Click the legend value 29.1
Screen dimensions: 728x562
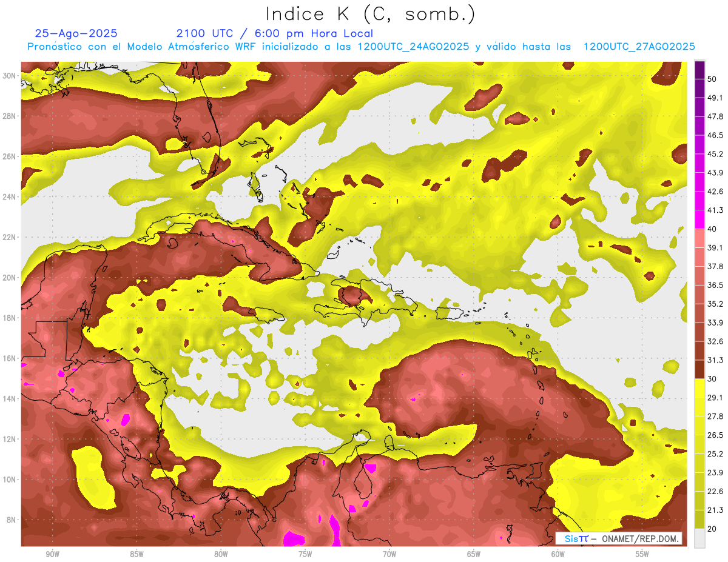pos(715,398)
